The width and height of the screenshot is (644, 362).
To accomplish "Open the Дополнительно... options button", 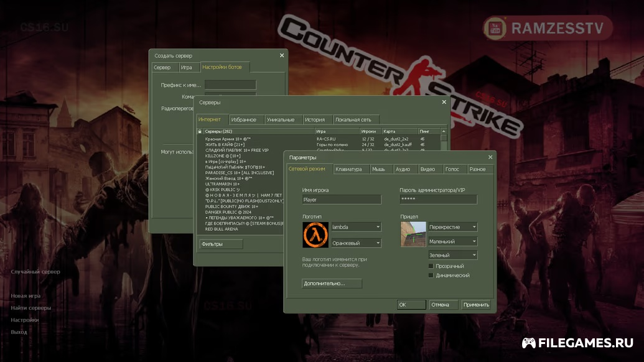I will click(x=332, y=284).
